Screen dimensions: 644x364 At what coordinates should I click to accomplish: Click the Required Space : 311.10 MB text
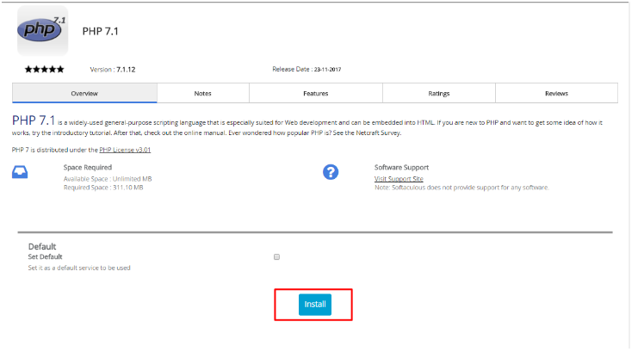tap(103, 187)
